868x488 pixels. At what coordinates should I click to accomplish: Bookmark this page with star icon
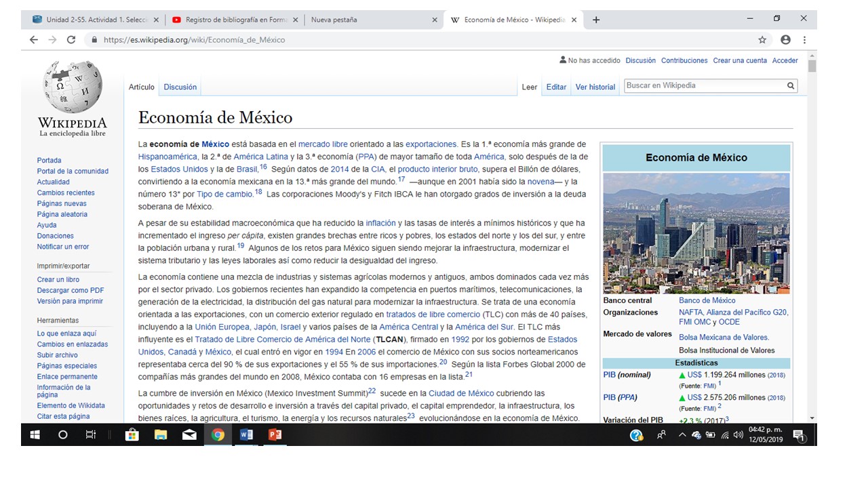(762, 40)
